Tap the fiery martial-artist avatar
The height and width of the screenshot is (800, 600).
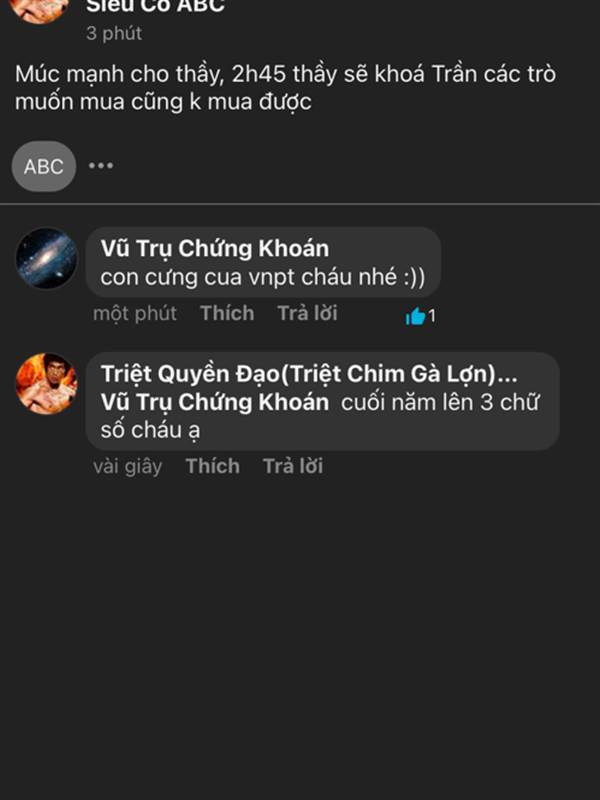click(x=46, y=384)
